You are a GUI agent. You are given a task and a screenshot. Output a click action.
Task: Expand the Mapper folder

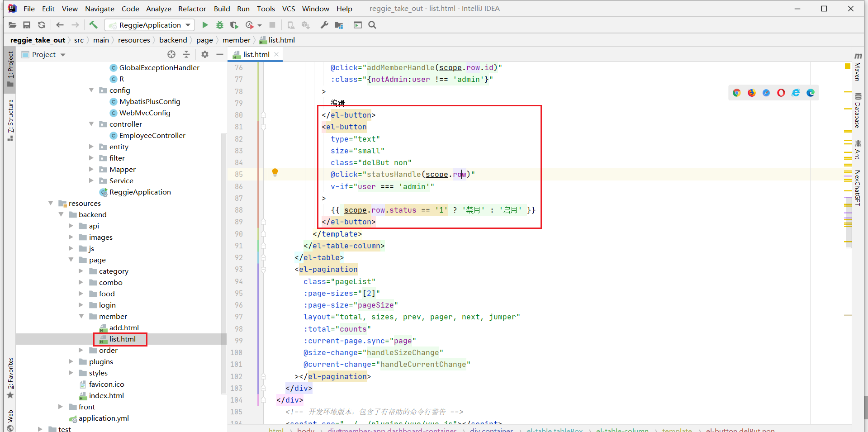pyautogui.click(x=91, y=169)
